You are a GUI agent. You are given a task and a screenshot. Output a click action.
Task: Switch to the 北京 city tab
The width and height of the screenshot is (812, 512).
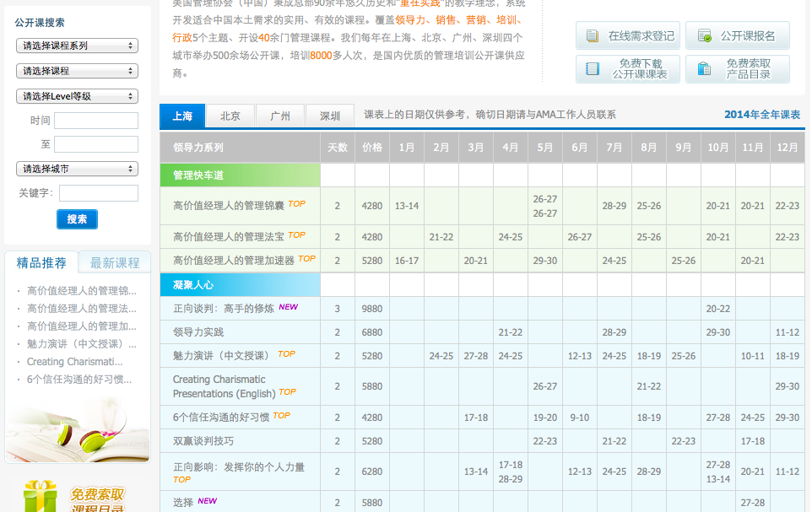click(x=230, y=116)
